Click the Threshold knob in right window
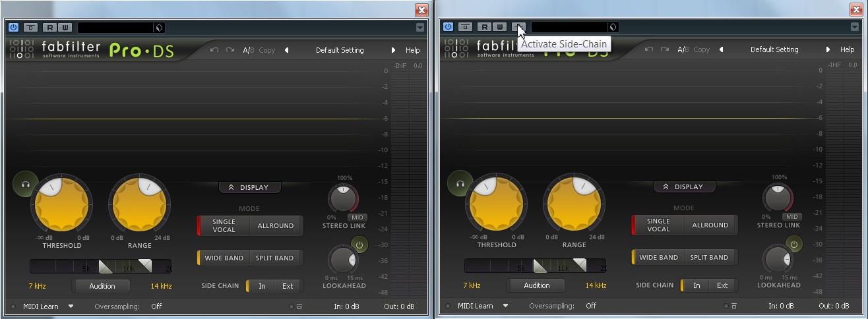 [495, 204]
